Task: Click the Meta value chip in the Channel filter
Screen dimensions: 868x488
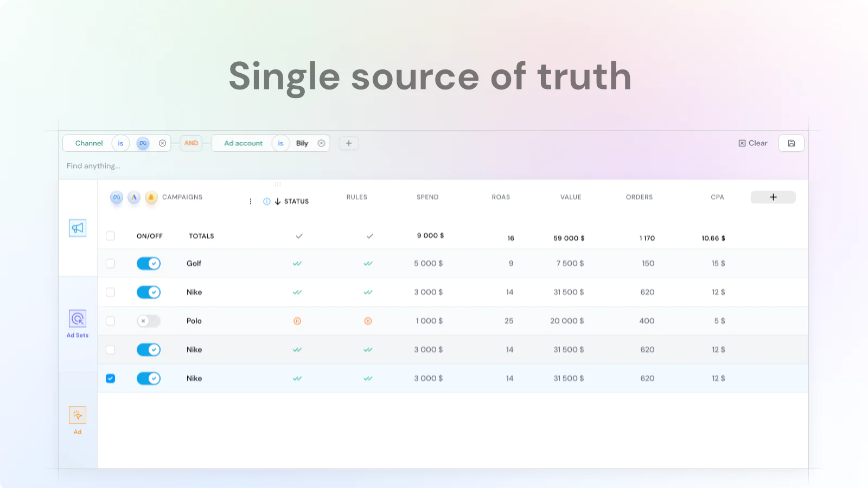Action: coord(143,143)
